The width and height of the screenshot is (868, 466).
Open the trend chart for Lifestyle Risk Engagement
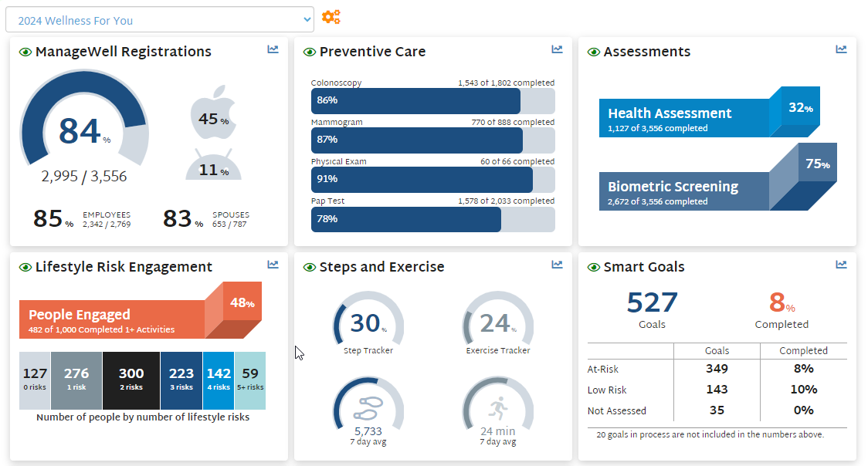[x=273, y=264]
